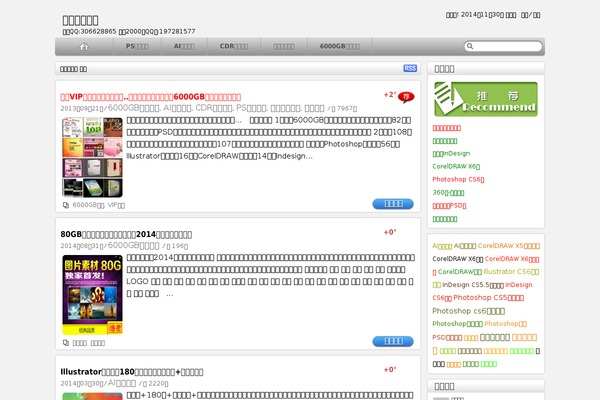
Task: Open the CorelDRAW X6 recommended link
Action: pyautogui.click(x=456, y=167)
